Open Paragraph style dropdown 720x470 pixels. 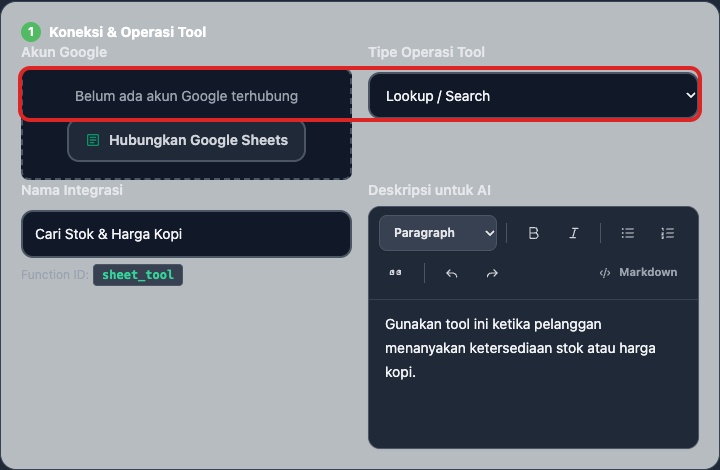pyautogui.click(x=438, y=233)
